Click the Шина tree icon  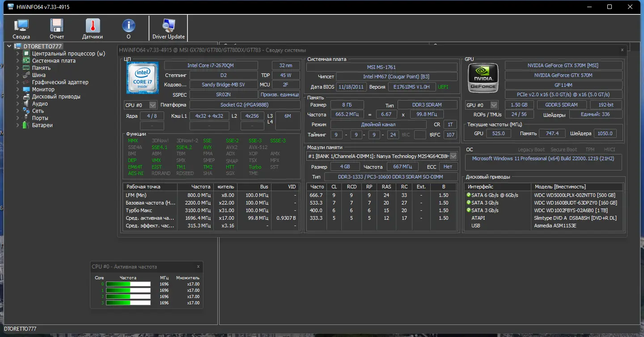27,75
